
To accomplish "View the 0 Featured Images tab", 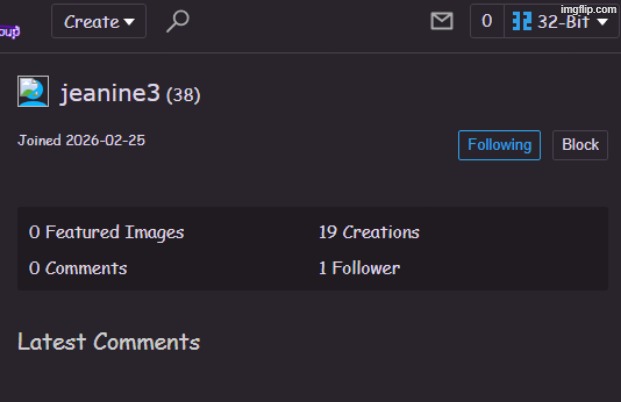I will (x=106, y=232).
